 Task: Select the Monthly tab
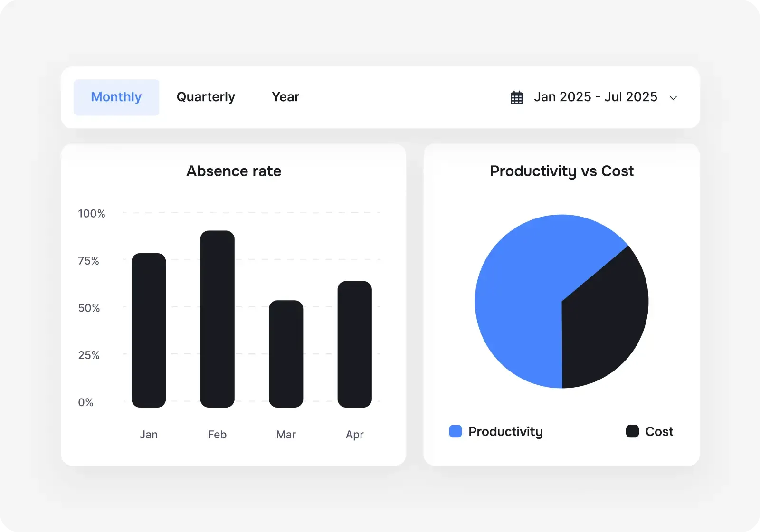click(116, 97)
